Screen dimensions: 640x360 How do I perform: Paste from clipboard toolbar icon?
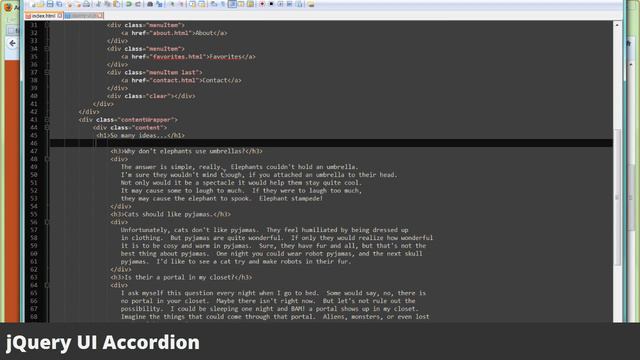pyautogui.click(x=116, y=4)
